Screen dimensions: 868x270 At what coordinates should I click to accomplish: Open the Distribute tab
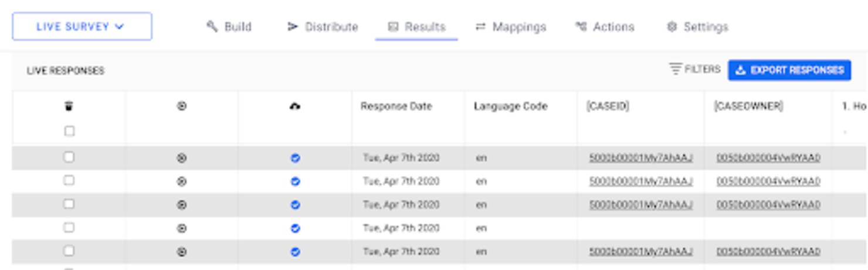pos(323,26)
